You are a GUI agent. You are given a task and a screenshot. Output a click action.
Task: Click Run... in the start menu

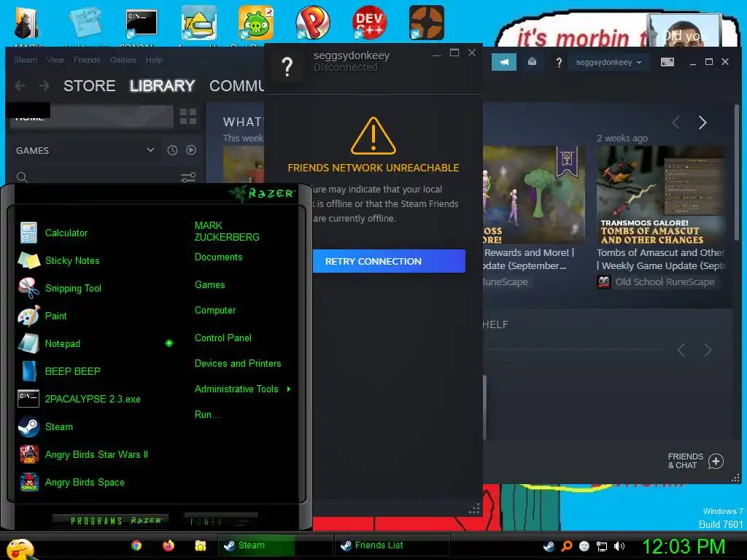(207, 414)
